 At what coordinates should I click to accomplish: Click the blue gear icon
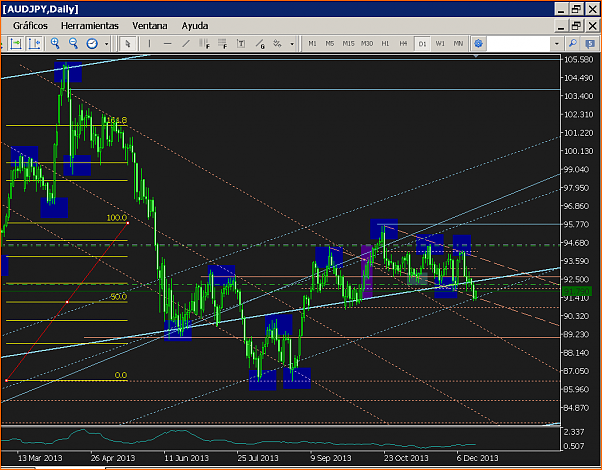pyautogui.click(x=478, y=43)
